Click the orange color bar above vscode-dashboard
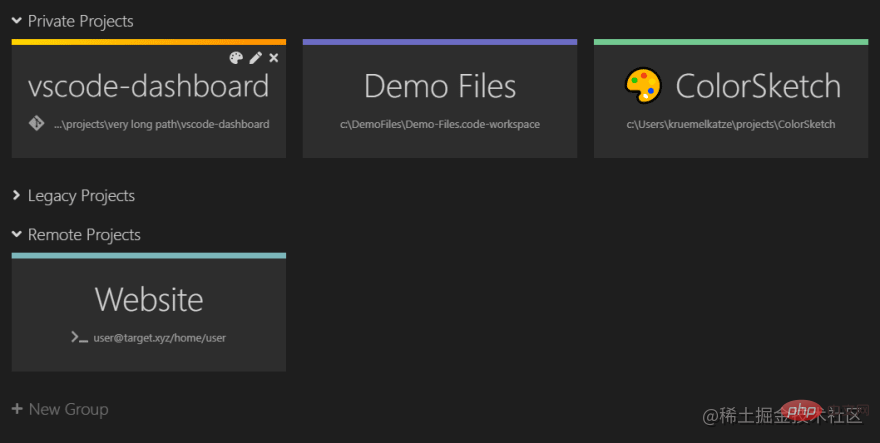Viewport: 880px width, 443px height. pyautogui.click(x=149, y=42)
